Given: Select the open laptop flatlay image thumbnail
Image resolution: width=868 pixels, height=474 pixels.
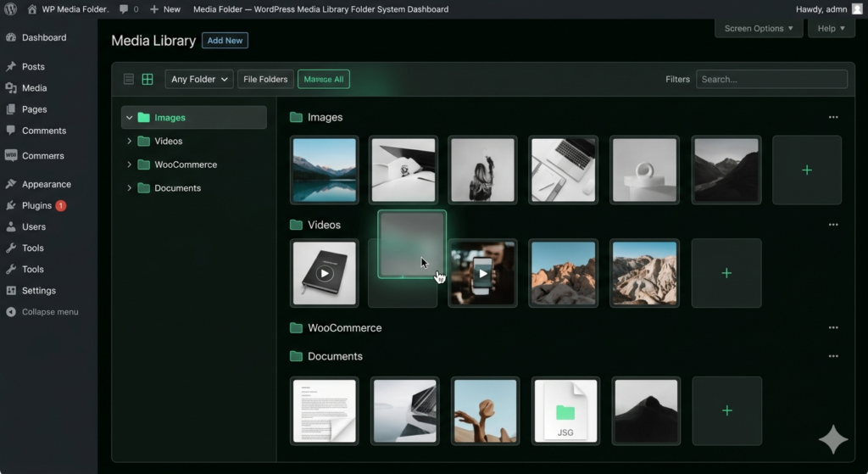Looking at the screenshot, I should coord(563,170).
